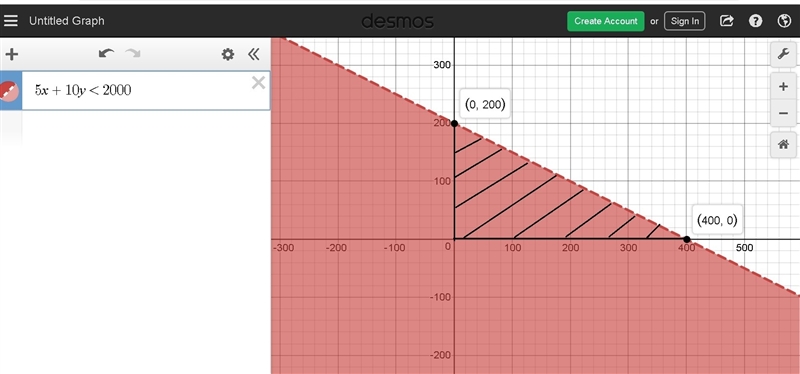
Task: Open the hamburger menu next to Untitled Graph
Action: (11, 21)
